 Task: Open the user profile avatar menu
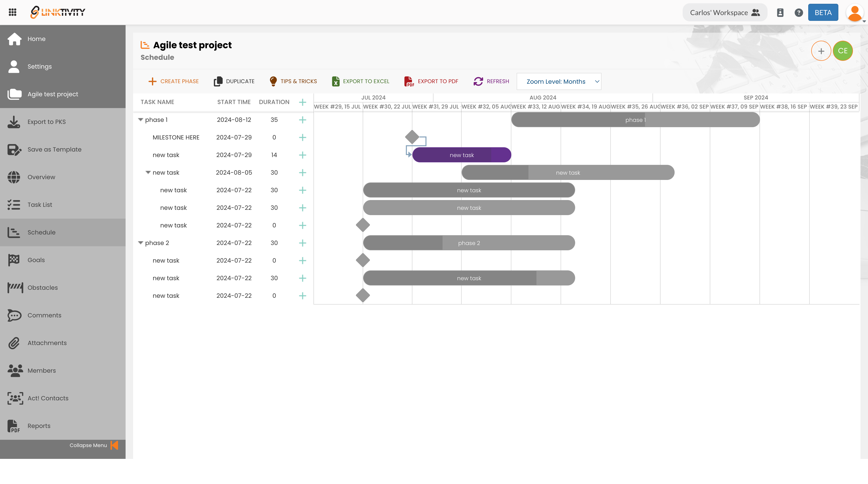[855, 13]
